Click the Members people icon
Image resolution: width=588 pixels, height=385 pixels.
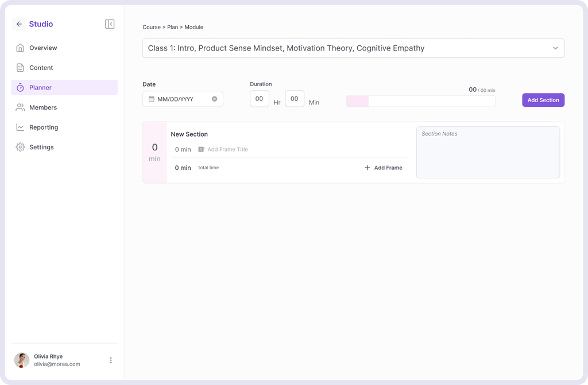[20, 107]
